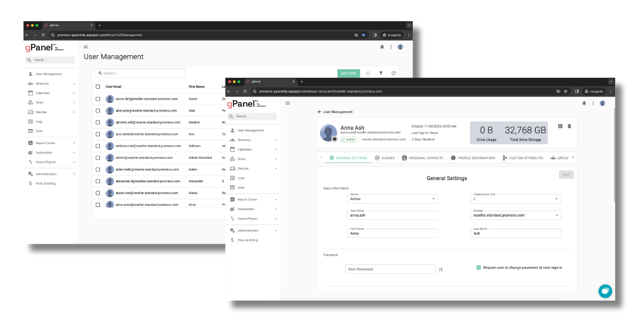This screenshot has height=336, width=644.
Task: Delete user Anna Ash with trash icon
Action: pos(569,126)
